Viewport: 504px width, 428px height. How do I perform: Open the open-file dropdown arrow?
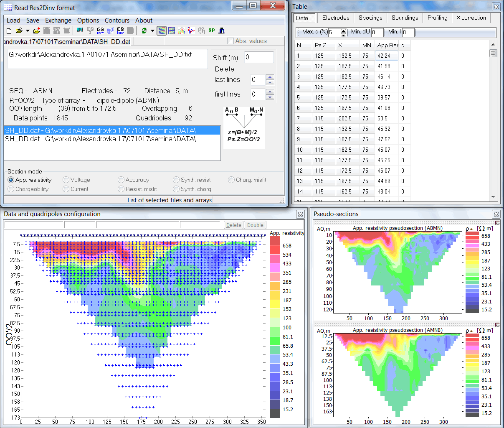point(27,31)
